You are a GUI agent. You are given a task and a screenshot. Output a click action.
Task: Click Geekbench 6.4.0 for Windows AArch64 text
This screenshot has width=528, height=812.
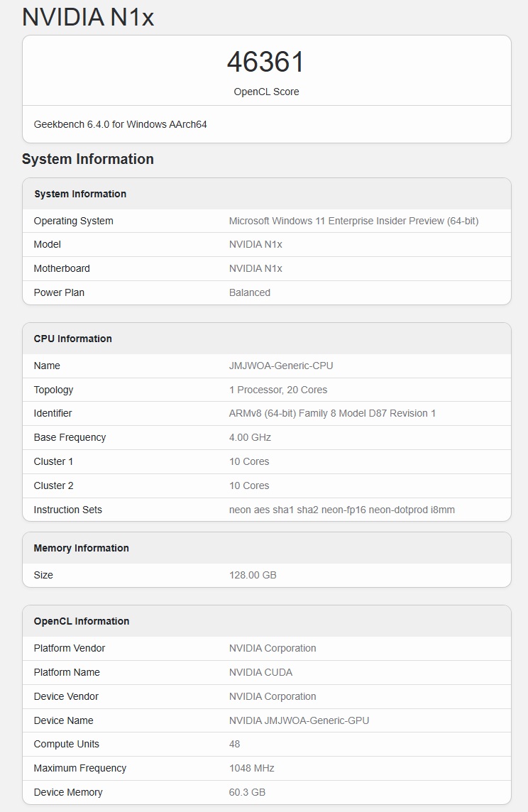(x=120, y=124)
